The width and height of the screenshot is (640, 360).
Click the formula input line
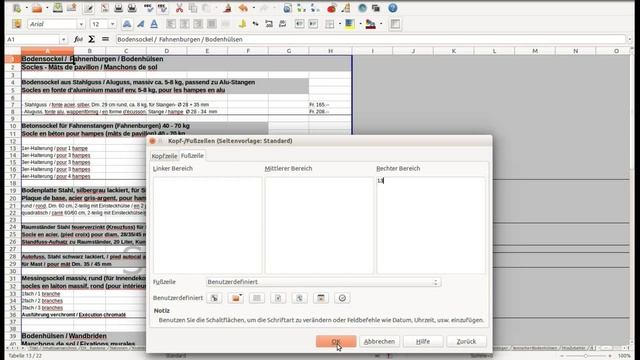pos(371,39)
